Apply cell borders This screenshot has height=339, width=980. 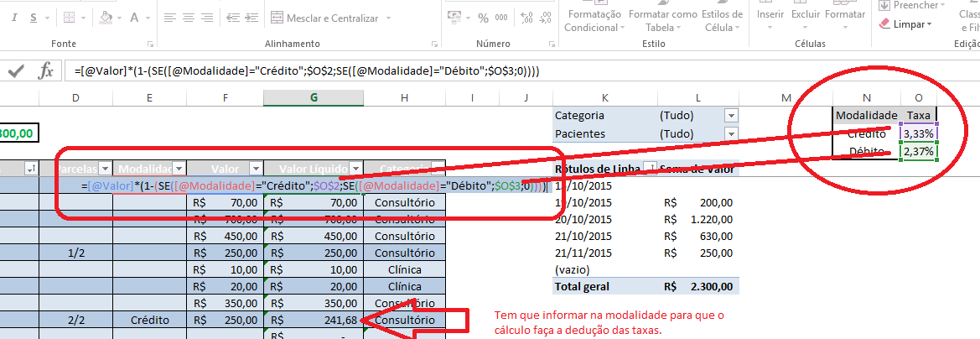click(x=70, y=18)
